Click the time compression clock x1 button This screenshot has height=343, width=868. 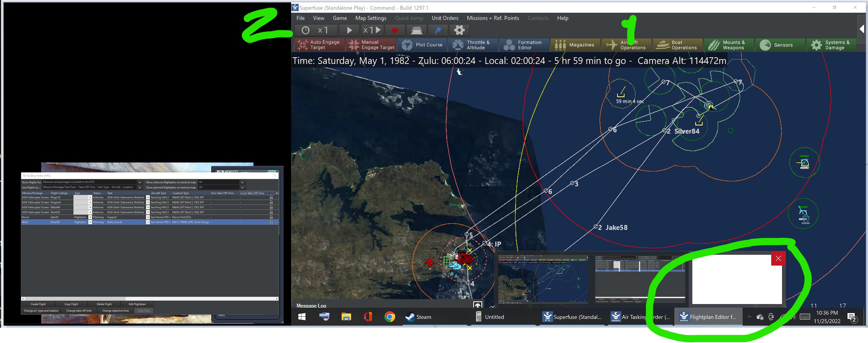click(316, 30)
